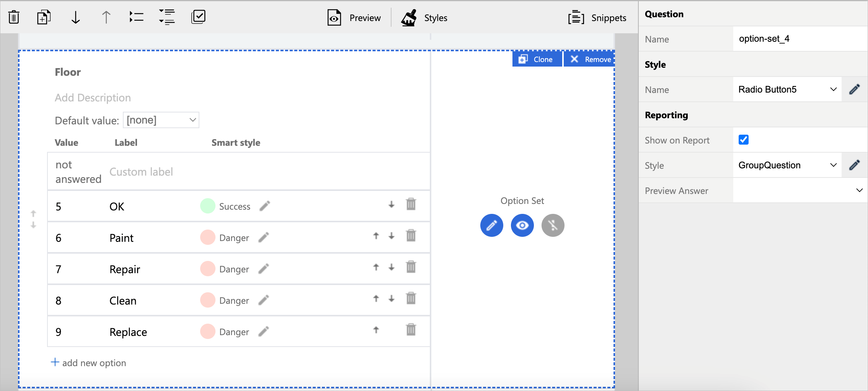
Task: Delete the OK option
Action: pos(411,204)
